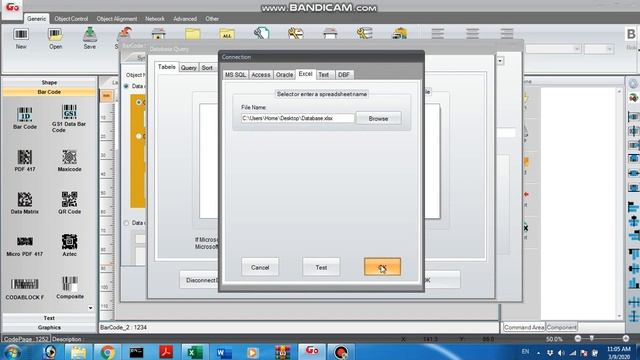Select the Aztec barcode icon

[x=69, y=242]
